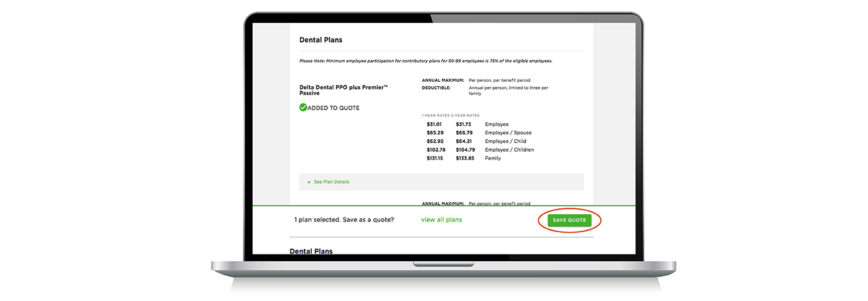Click the ANNUAL MAXIMUM label in the top plan
Screen dimensions: 868x301
[x=443, y=80]
